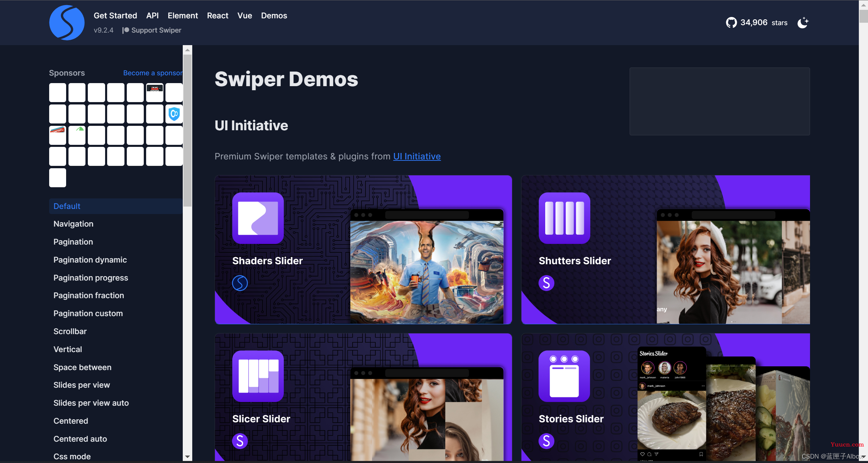Screen dimensions: 868x463
Task: Click purple S badge under Shutters Slider
Action: point(547,283)
